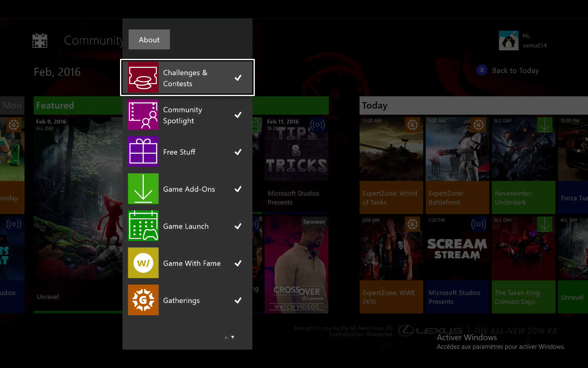Image resolution: width=588 pixels, height=368 pixels.
Task: Click the Game With Fame yellow icon
Action: coord(143,263)
